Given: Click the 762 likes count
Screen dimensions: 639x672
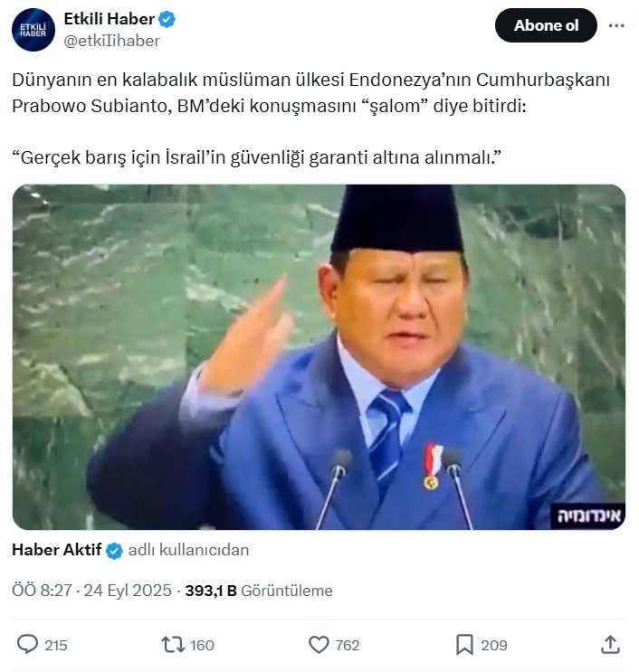Looking at the screenshot, I should 348,645.
